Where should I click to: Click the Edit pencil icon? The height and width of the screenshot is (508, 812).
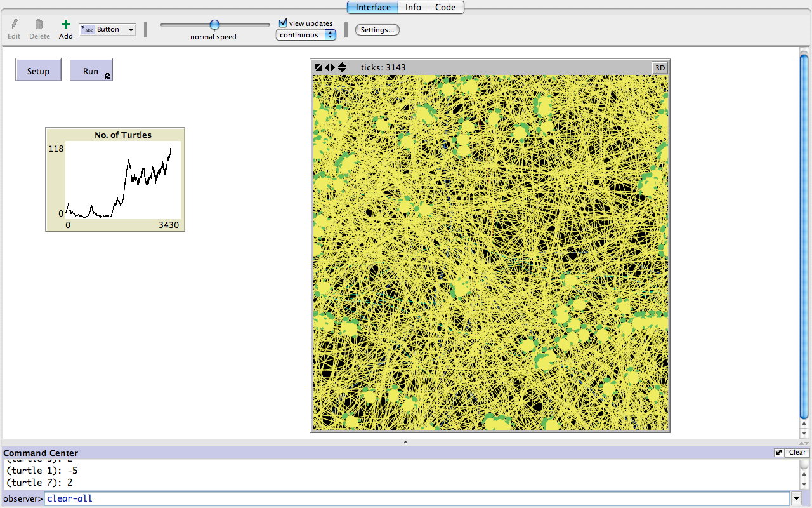(15, 24)
